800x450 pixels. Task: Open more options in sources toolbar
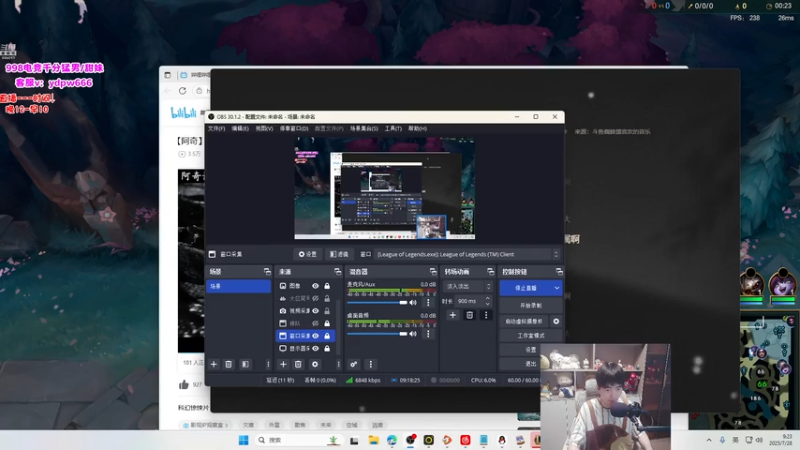tap(338, 364)
